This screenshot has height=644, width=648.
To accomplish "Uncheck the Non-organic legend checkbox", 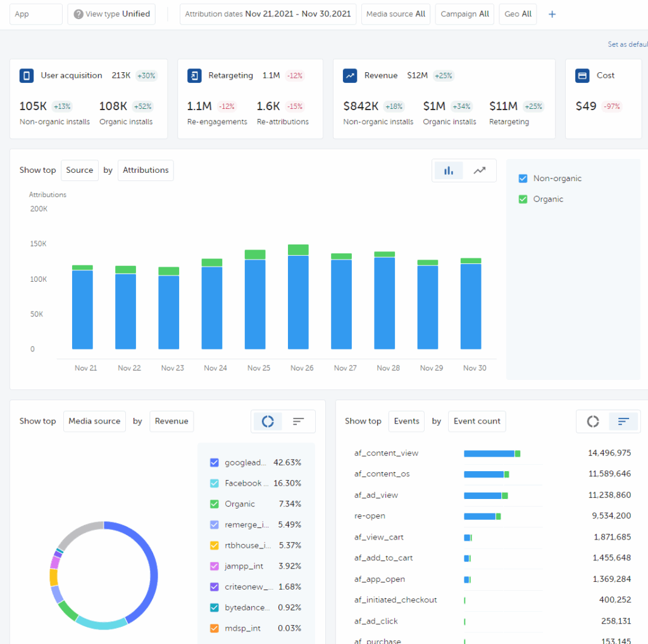I will (523, 179).
